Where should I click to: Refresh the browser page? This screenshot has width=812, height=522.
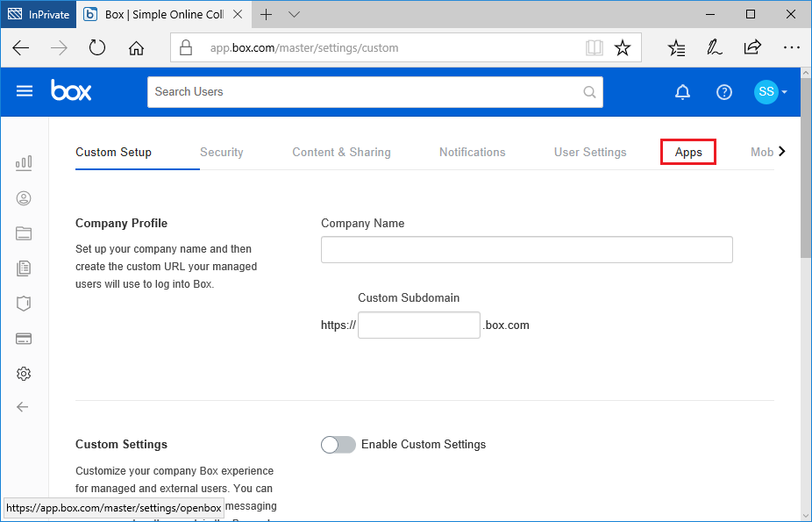pyautogui.click(x=96, y=48)
